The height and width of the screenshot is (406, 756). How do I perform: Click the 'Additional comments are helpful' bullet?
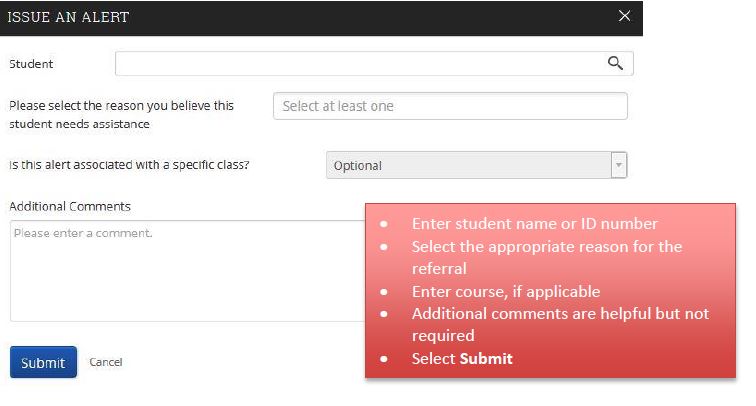click(560, 324)
